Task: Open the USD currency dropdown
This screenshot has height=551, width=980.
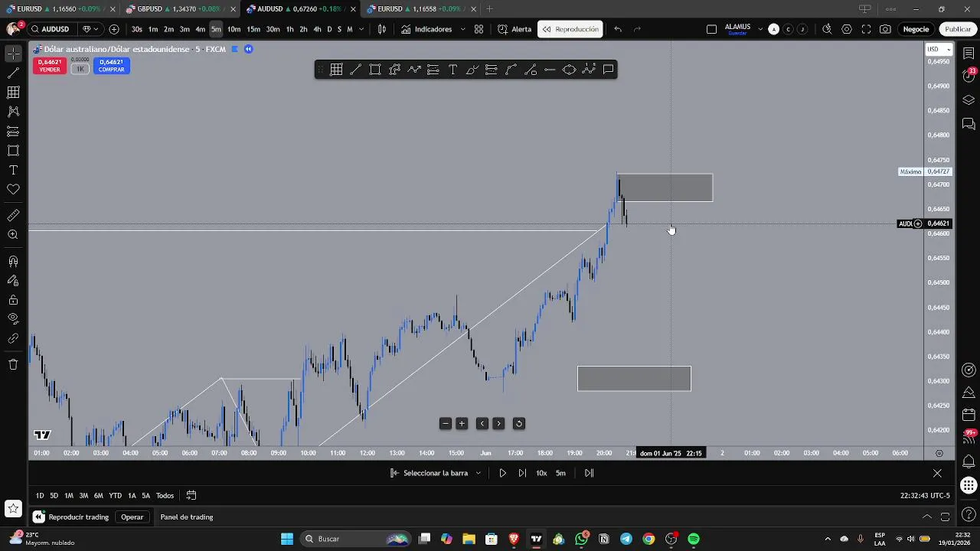Action: [939, 49]
